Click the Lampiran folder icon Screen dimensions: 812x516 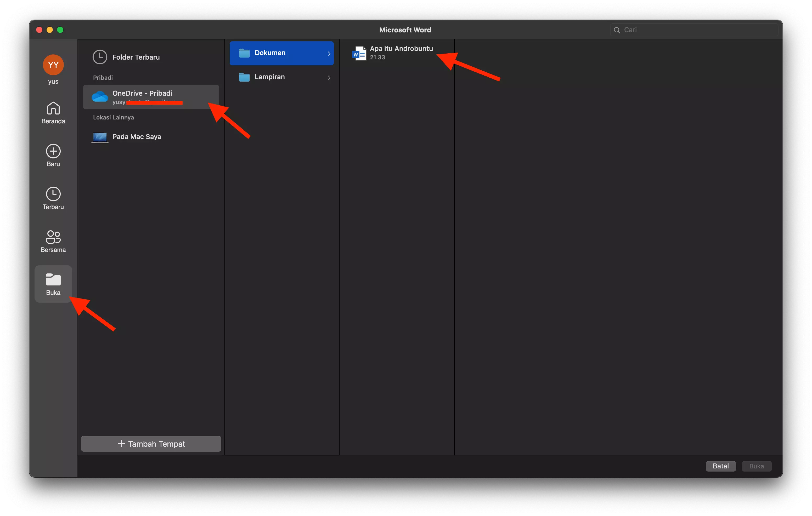(244, 77)
